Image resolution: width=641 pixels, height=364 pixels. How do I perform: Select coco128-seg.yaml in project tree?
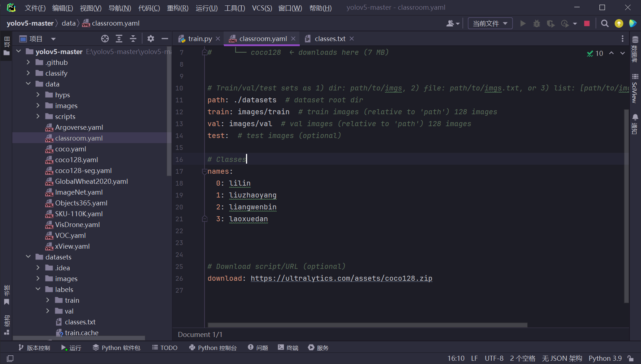[x=83, y=170]
